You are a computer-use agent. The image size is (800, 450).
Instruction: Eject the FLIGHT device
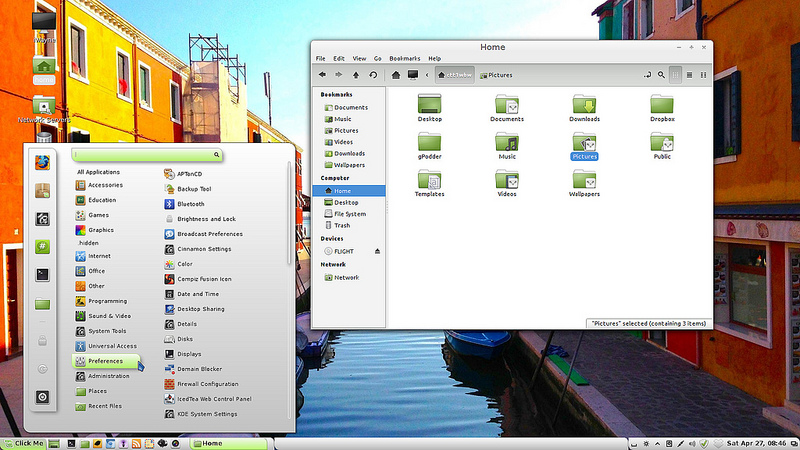pos(377,251)
